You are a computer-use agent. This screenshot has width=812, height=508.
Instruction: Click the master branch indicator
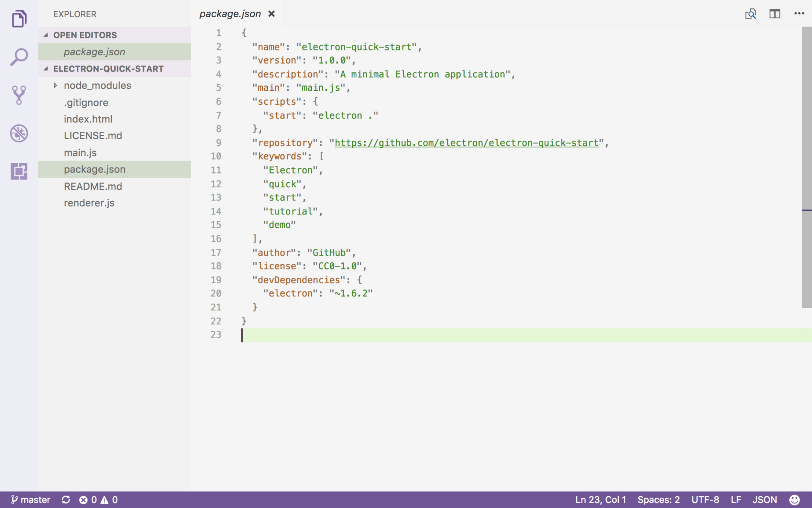pyautogui.click(x=31, y=500)
